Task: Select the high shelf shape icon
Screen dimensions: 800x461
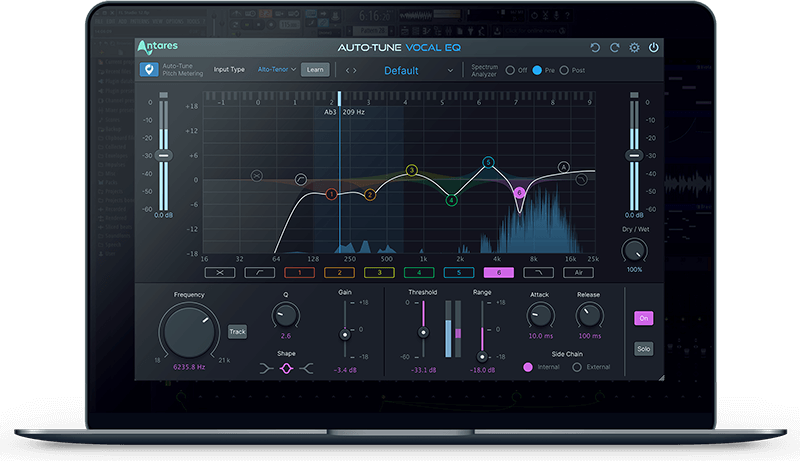Action: [306, 368]
